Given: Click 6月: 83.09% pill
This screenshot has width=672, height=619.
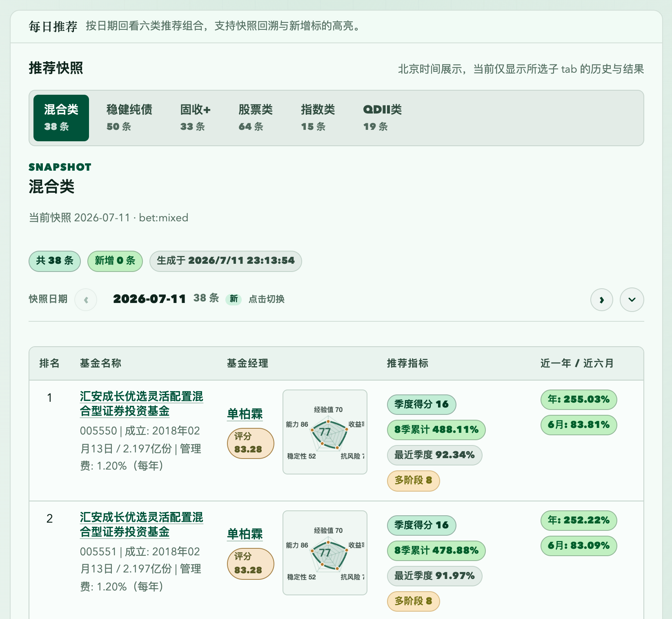Looking at the screenshot, I should 579,546.
